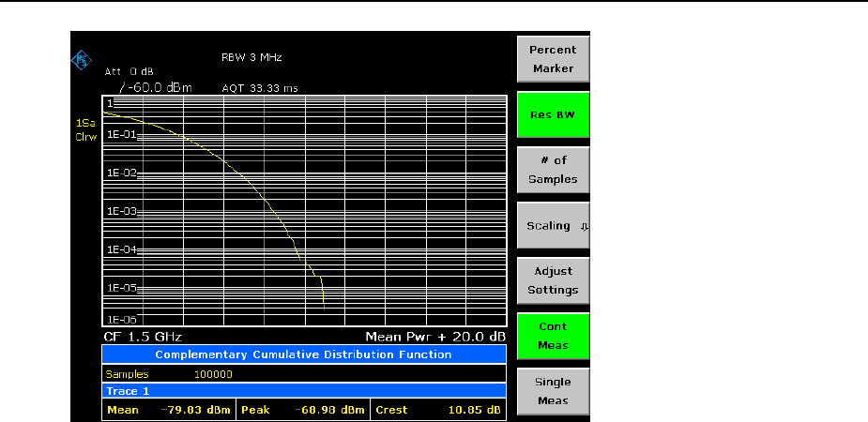This screenshot has height=422, width=868.
Task: Click the 1E-04 axis label
Action: (x=121, y=249)
